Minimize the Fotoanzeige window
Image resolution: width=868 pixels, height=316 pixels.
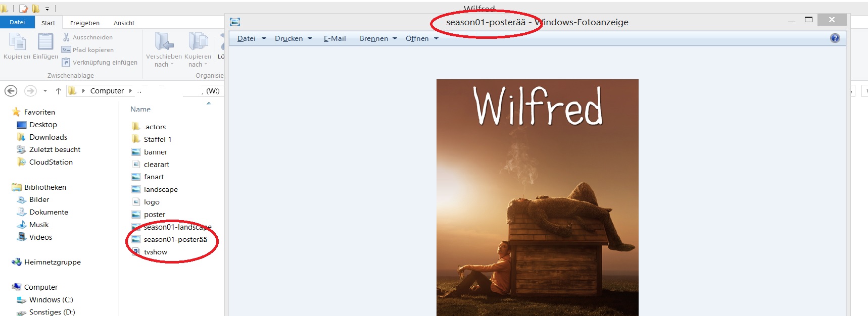[x=791, y=21]
